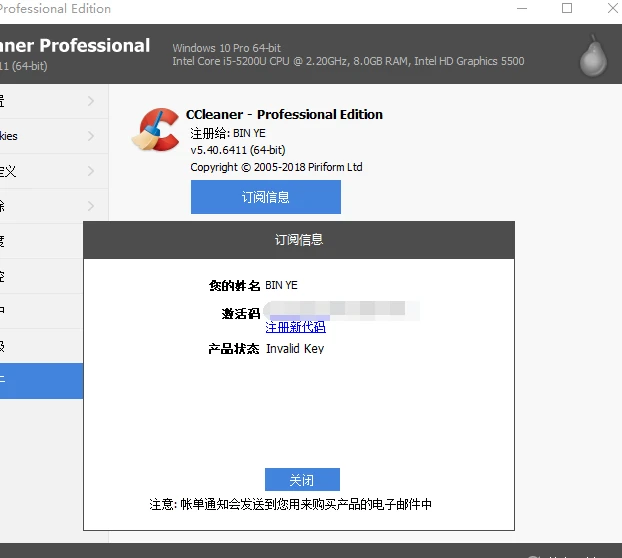622x558 pixels.
Task: Select the highlighted blue sidebar item
Action: 41,381
